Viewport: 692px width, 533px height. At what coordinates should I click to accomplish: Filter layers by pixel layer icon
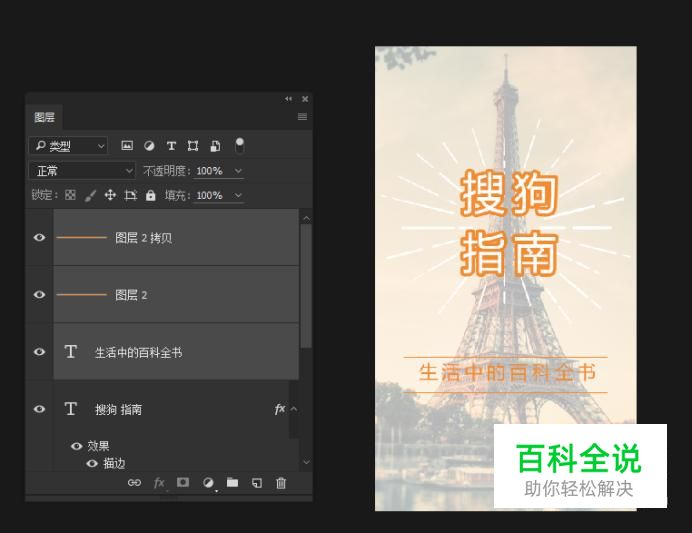tap(127, 146)
